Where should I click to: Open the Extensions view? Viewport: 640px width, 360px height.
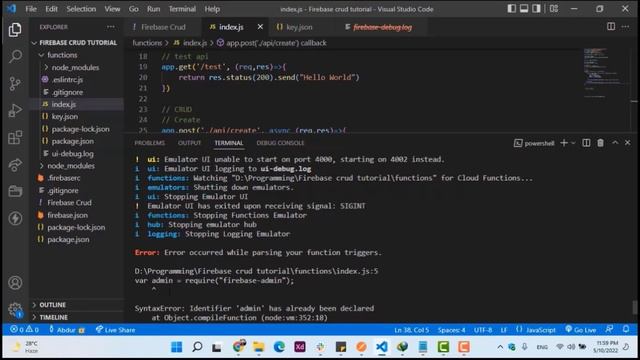[15, 138]
